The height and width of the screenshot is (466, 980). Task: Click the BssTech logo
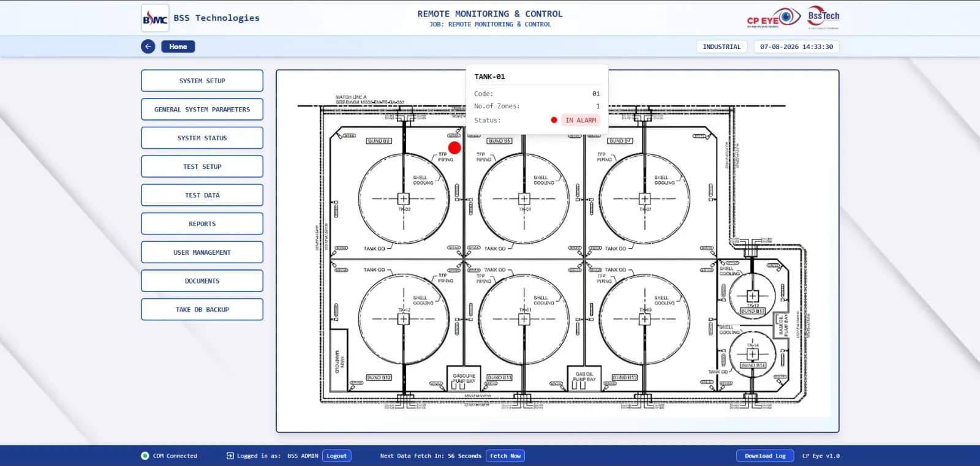point(823,18)
